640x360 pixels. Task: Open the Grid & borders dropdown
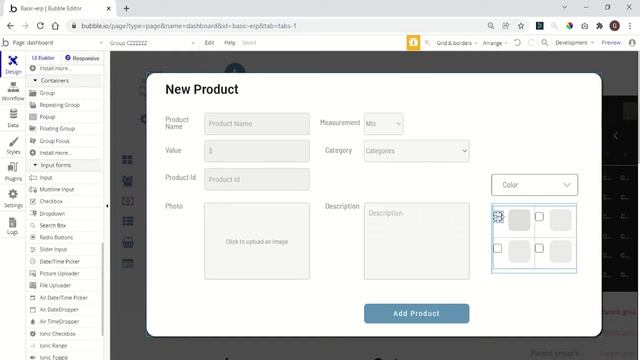click(457, 43)
